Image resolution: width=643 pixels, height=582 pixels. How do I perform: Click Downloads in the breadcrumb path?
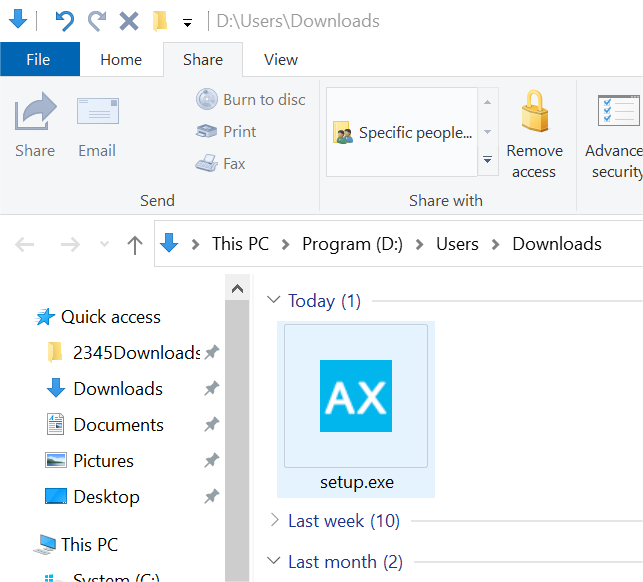557,244
